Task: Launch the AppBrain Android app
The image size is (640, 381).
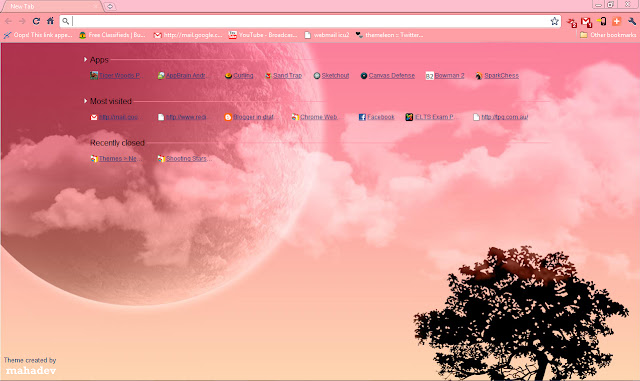Action: (x=186, y=76)
